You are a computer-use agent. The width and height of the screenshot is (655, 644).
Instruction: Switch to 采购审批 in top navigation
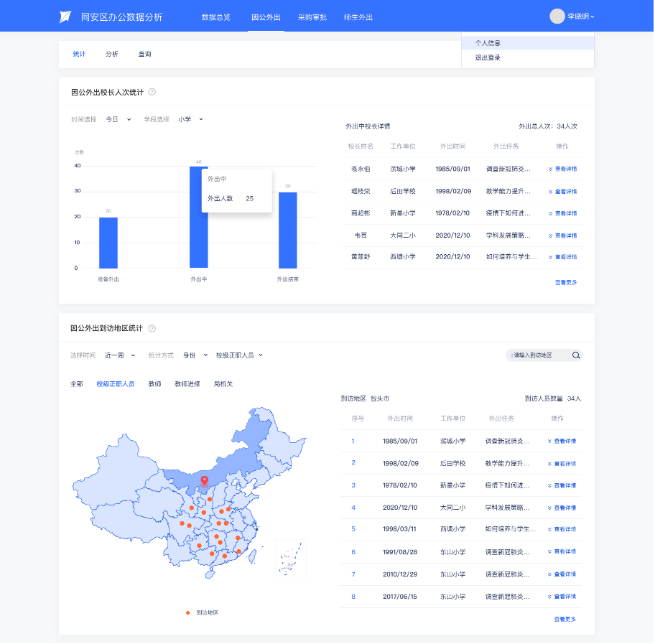click(312, 17)
